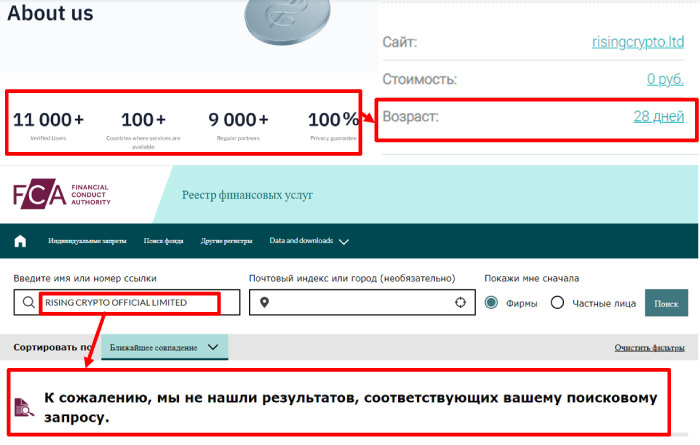Click the search magnifier icon in name field
700x445 pixels.
pos(29,302)
